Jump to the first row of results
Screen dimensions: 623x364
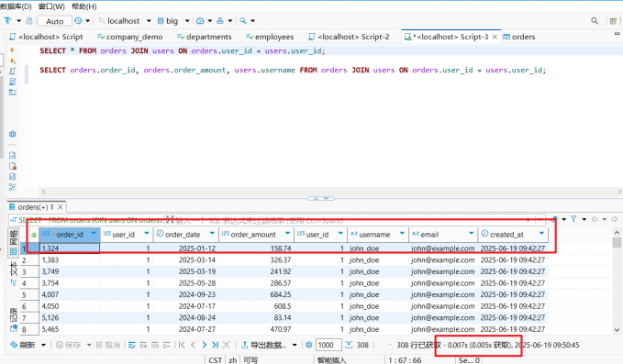(x=182, y=345)
